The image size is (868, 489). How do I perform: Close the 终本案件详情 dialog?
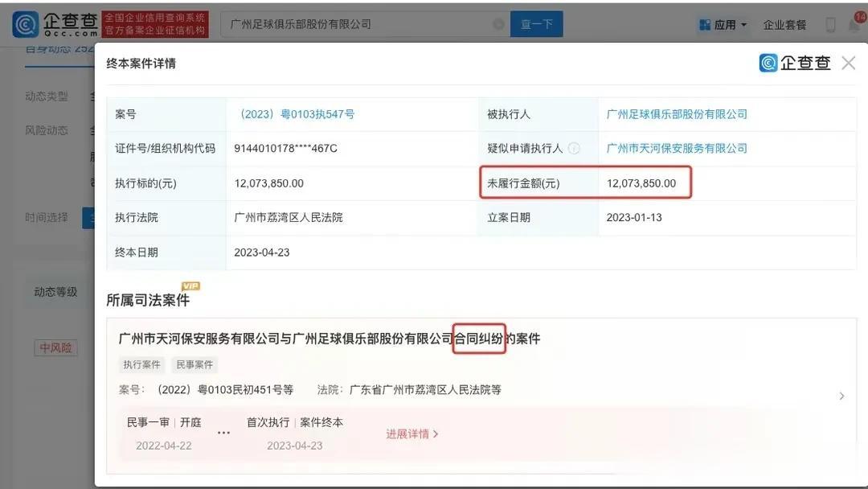(x=848, y=63)
